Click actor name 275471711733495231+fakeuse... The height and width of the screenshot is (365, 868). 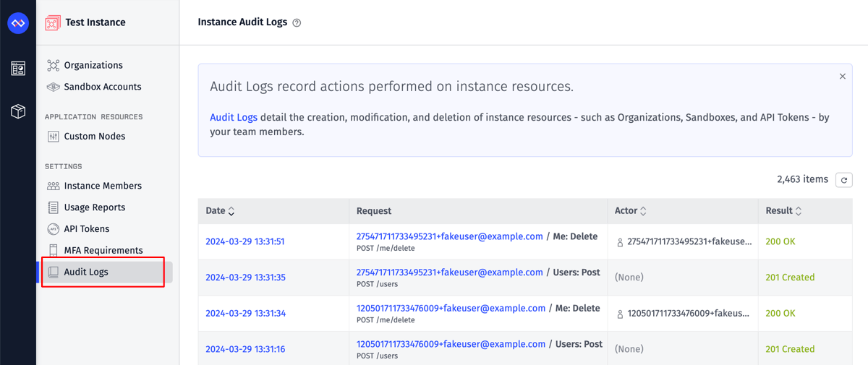click(689, 241)
